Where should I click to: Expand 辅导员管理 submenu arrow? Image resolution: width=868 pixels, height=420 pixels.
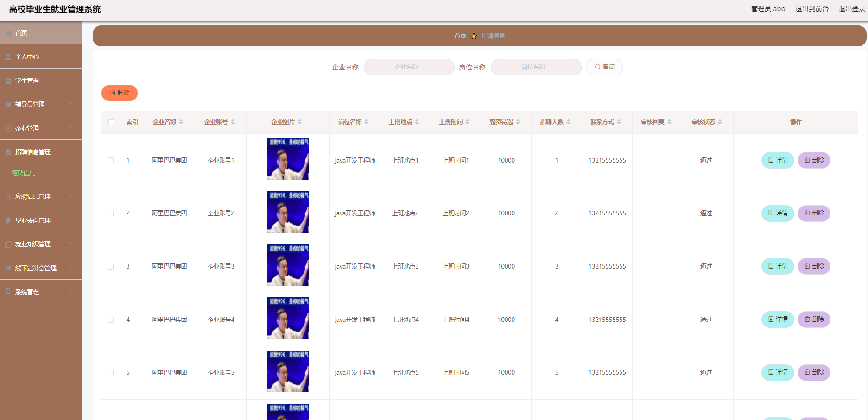point(71,104)
